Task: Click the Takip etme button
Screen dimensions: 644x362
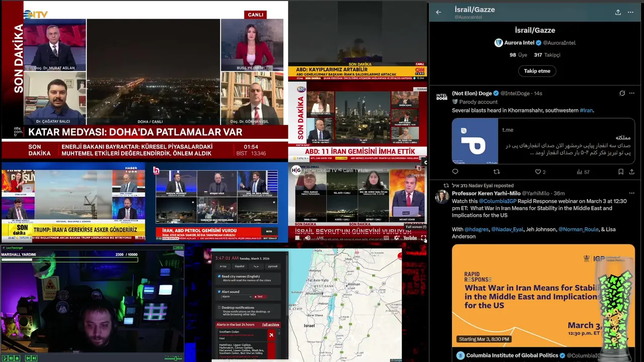Action: pyautogui.click(x=537, y=71)
